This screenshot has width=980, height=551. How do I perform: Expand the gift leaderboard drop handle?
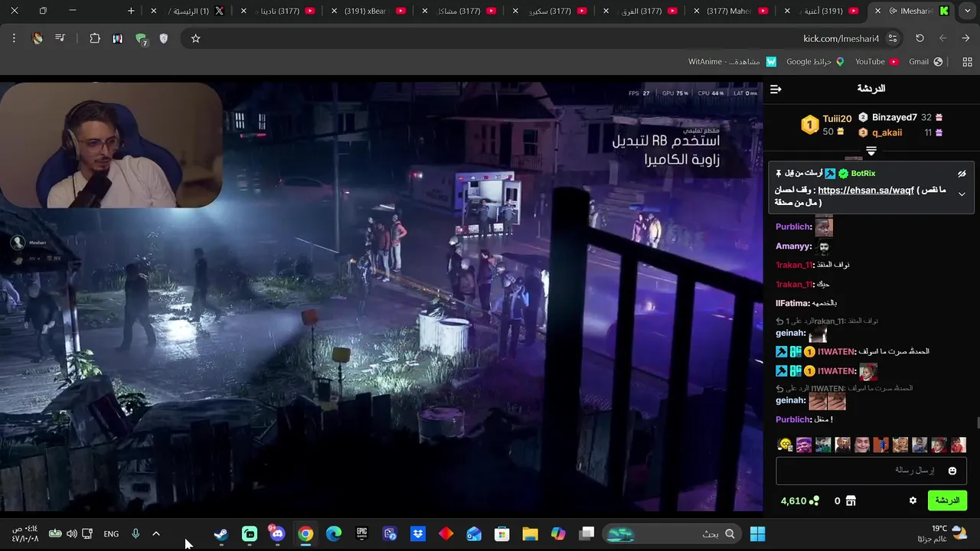click(x=871, y=152)
